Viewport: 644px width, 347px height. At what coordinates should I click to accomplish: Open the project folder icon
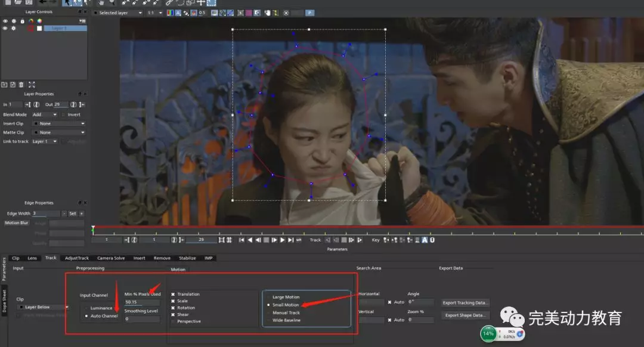18,2
